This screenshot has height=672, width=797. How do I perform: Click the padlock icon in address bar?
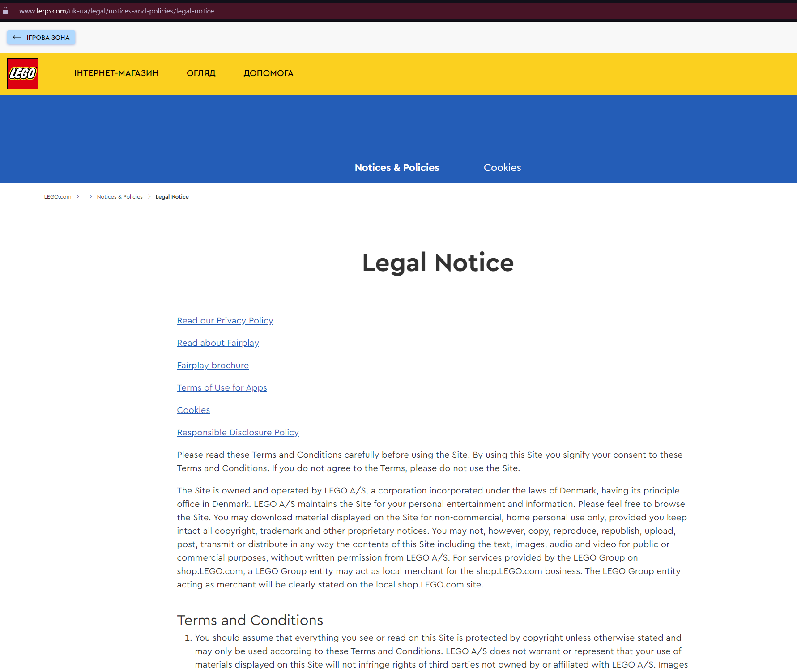click(5, 11)
